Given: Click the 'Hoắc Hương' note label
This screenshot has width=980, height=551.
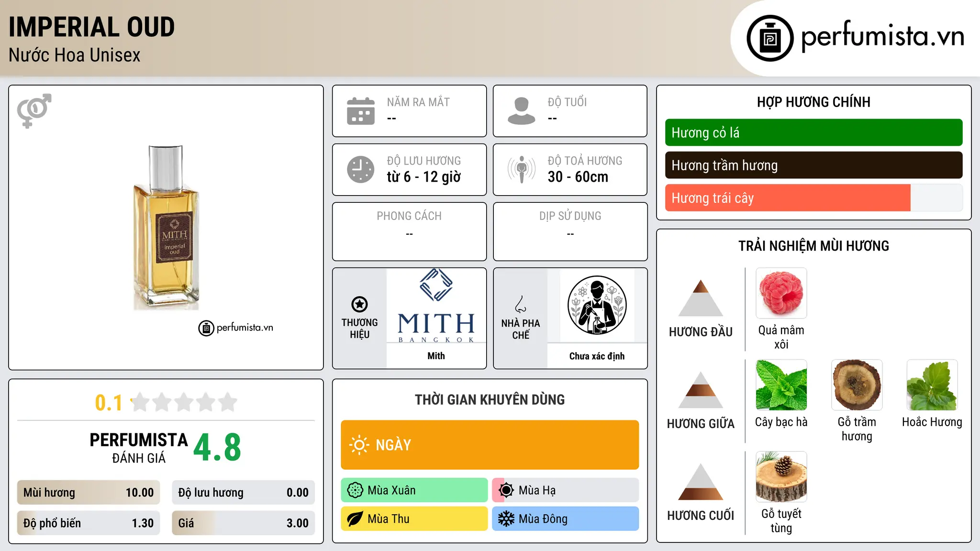Looking at the screenshot, I should click(932, 422).
